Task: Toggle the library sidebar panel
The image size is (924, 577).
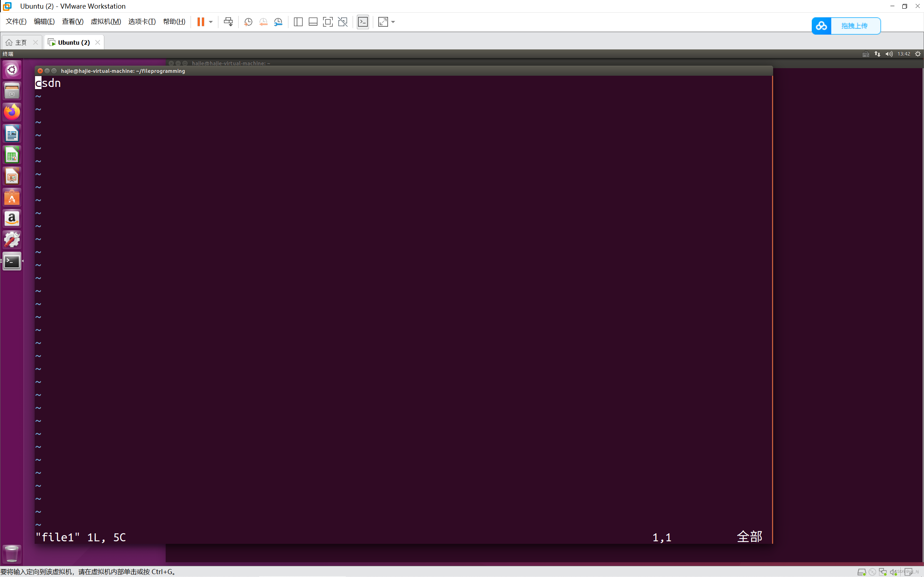Action: [x=298, y=22]
